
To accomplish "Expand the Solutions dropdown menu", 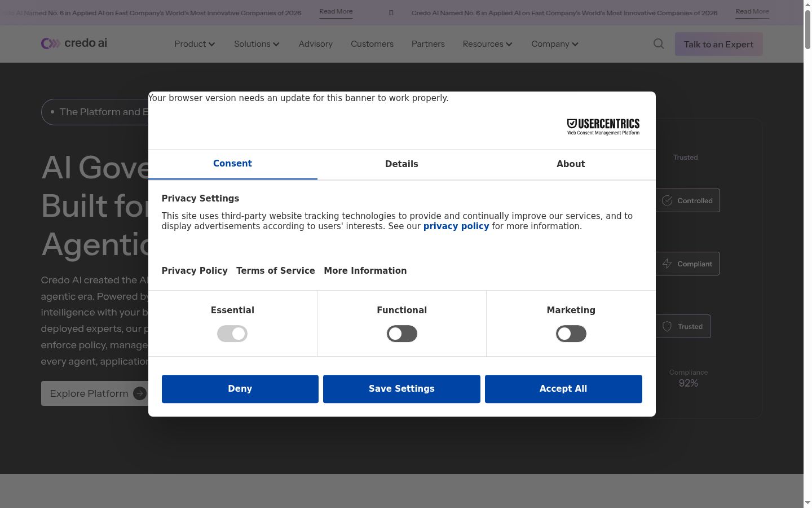I will pyautogui.click(x=257, y=44).
